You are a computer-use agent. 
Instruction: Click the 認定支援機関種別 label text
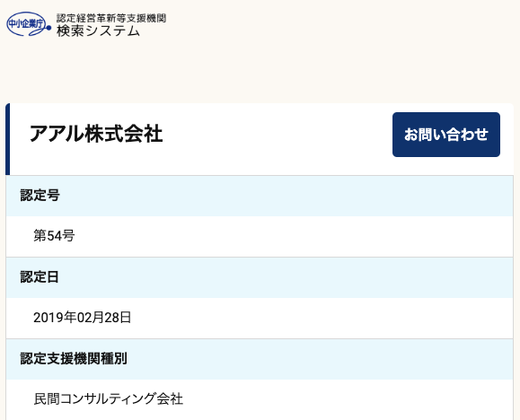pos(74,359)
